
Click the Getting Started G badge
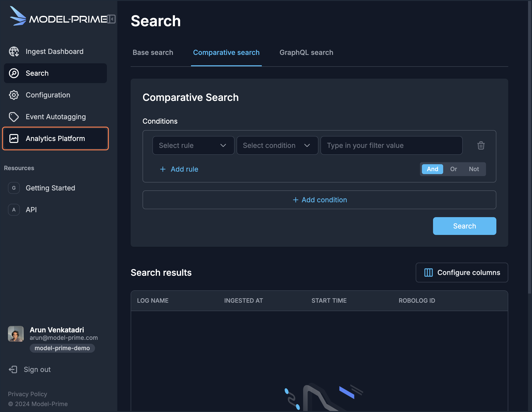coord(14,188)
